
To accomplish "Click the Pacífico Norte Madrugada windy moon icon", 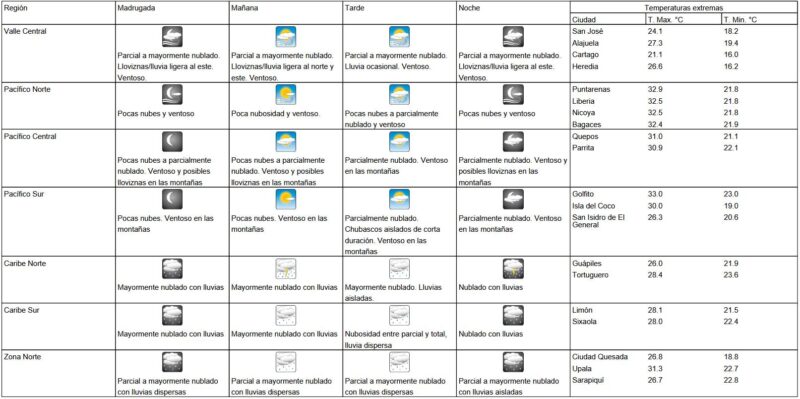I will click(x=172, y=94).
